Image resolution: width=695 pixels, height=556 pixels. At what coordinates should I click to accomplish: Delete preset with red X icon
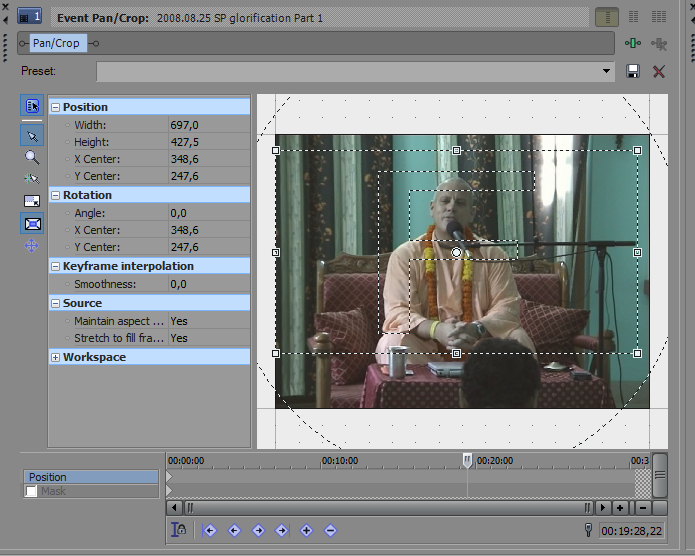coord(659,71)
